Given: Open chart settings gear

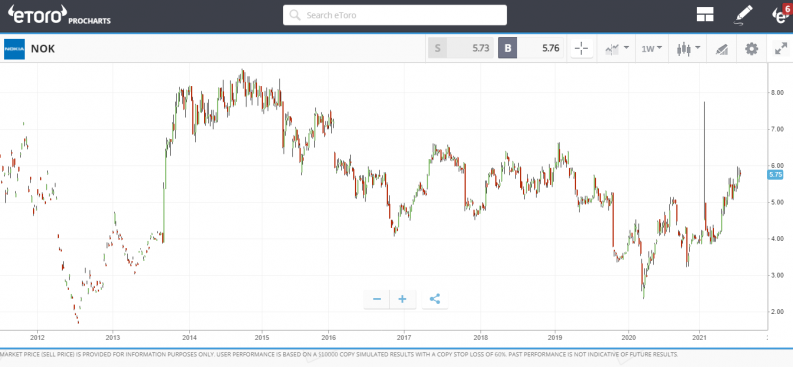Looking at the screenshot, I should pyautogui.click(x=752, y=49).
